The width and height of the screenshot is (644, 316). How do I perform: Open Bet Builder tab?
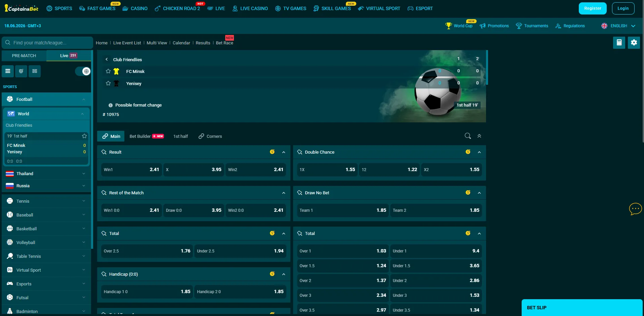pyautogui.click(x=147, y=136)
